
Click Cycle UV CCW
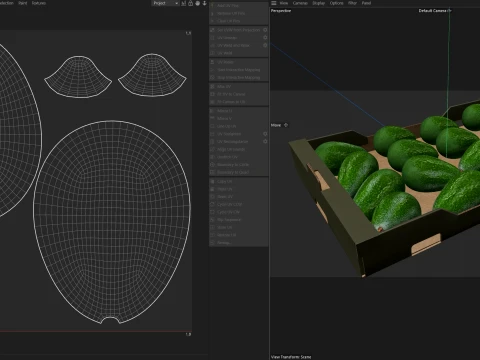click(239, 204)
